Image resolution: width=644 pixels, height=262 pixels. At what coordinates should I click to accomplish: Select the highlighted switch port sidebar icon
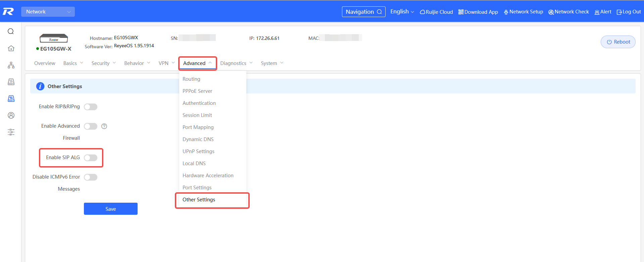coord(11,99)
